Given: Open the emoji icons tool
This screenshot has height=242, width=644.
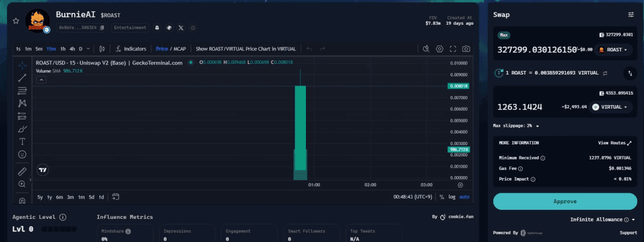Looking at the screenshot, I should point(22,154).
